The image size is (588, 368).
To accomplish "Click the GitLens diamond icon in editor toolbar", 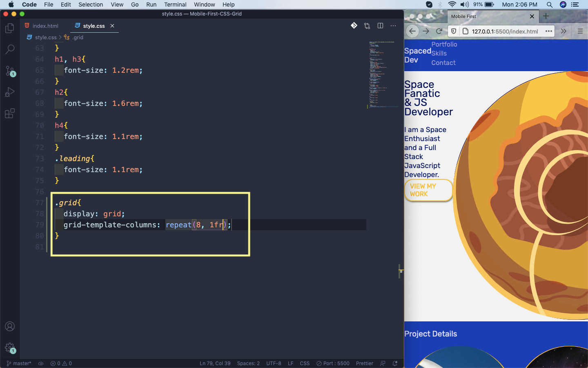I will [x=354, y=26].
